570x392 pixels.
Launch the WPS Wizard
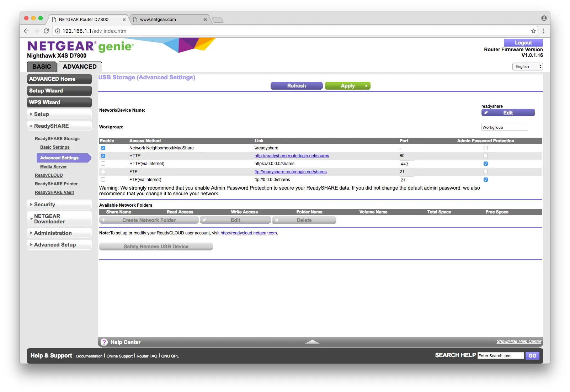(59, 102)
